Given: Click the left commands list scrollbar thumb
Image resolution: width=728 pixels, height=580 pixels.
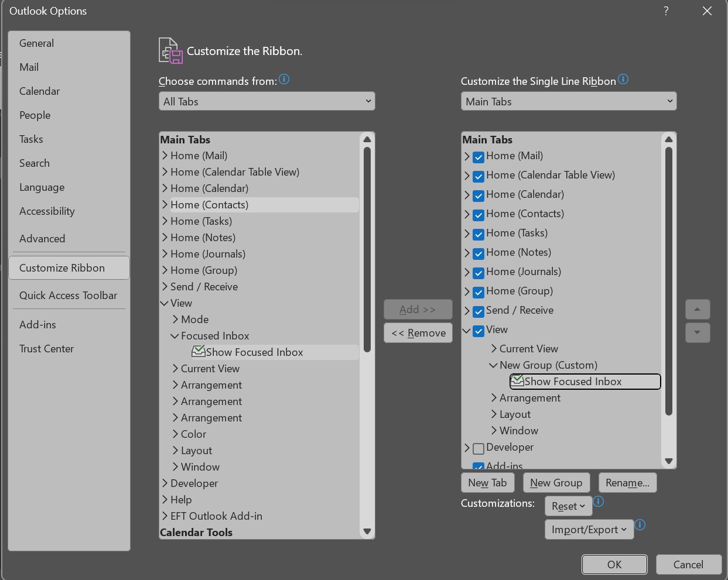Looking at the screenshot, I should pos(367,249).
